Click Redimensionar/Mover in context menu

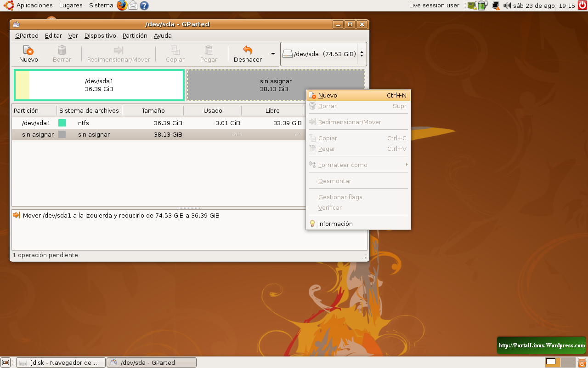[x=358, y=122]
